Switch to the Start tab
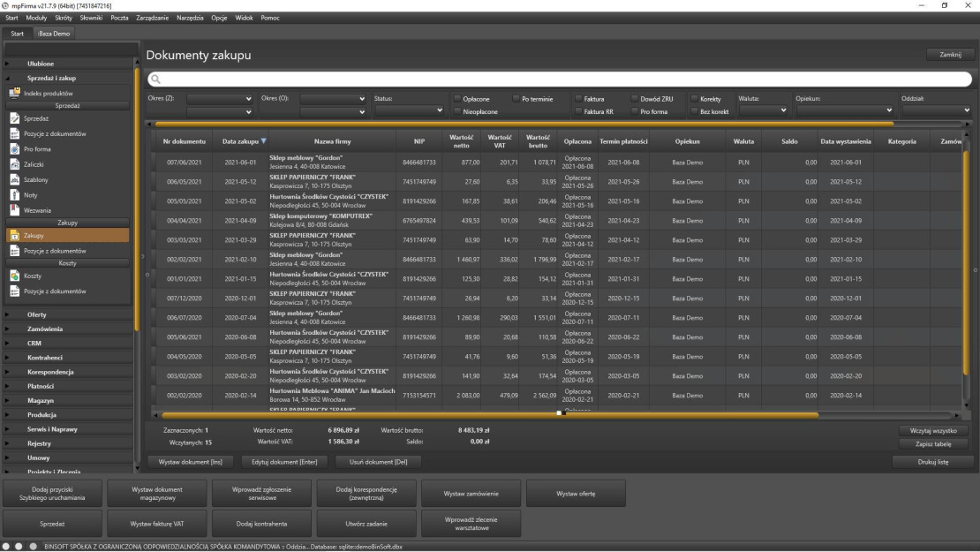980x552 pixels. click(x=17, y=34)
